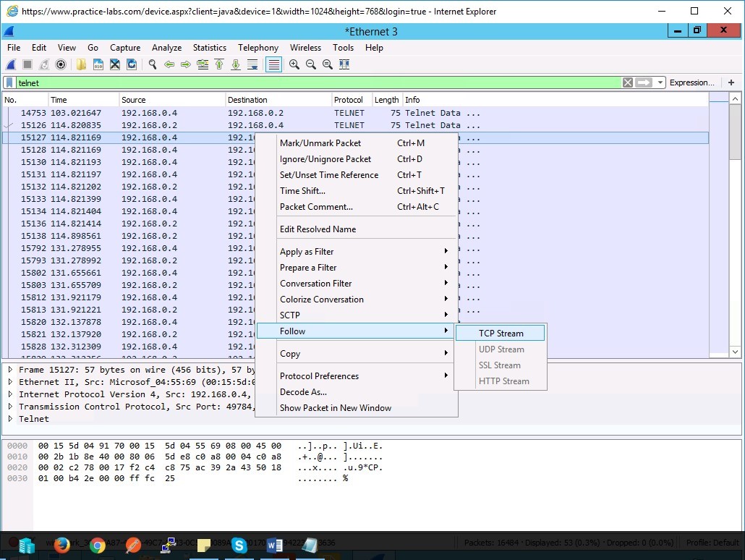
Task: Go forward to next packet arrow
Action: [186, 64]
